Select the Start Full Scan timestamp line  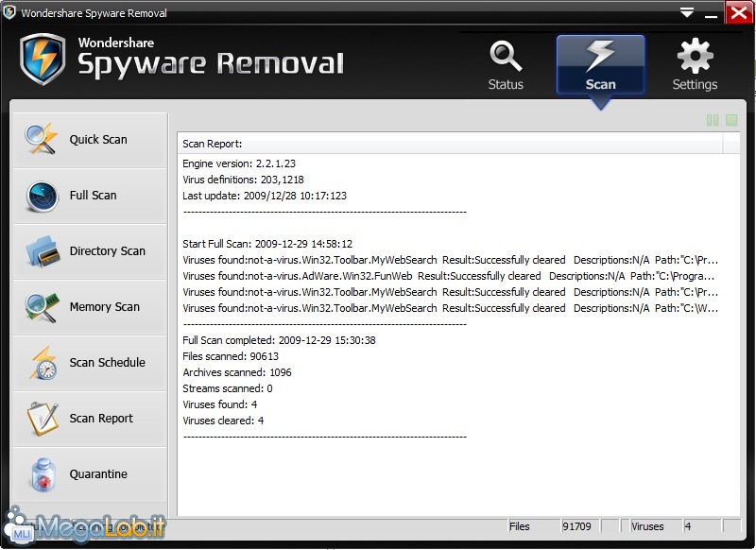tap(267, 244)
